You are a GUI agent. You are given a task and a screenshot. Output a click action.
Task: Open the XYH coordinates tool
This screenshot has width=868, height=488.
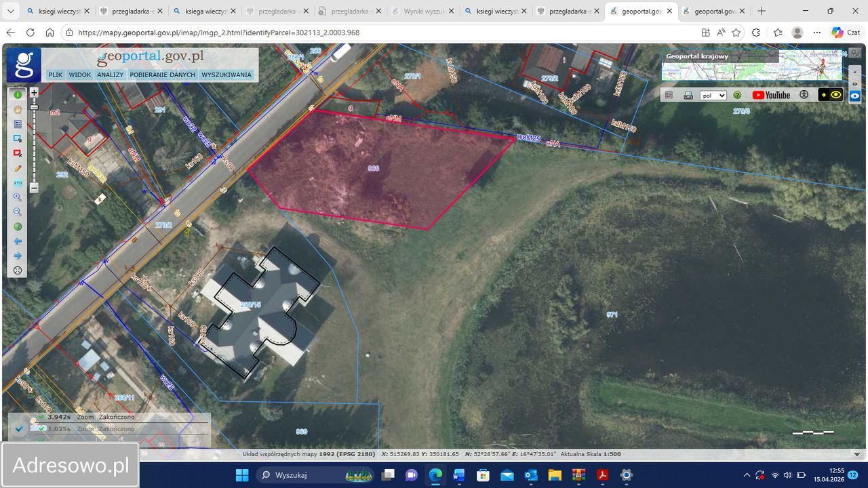click(18, 183)
